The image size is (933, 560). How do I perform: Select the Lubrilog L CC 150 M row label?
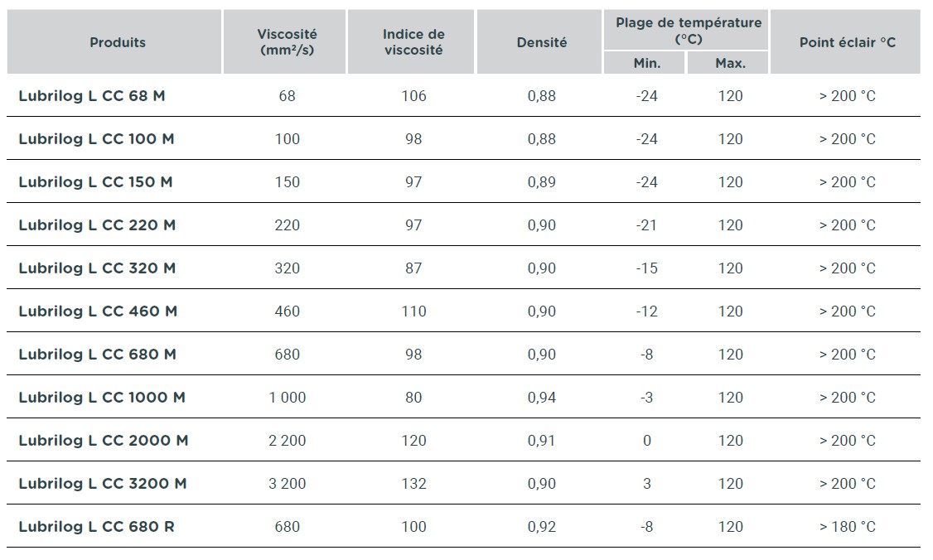96,182
